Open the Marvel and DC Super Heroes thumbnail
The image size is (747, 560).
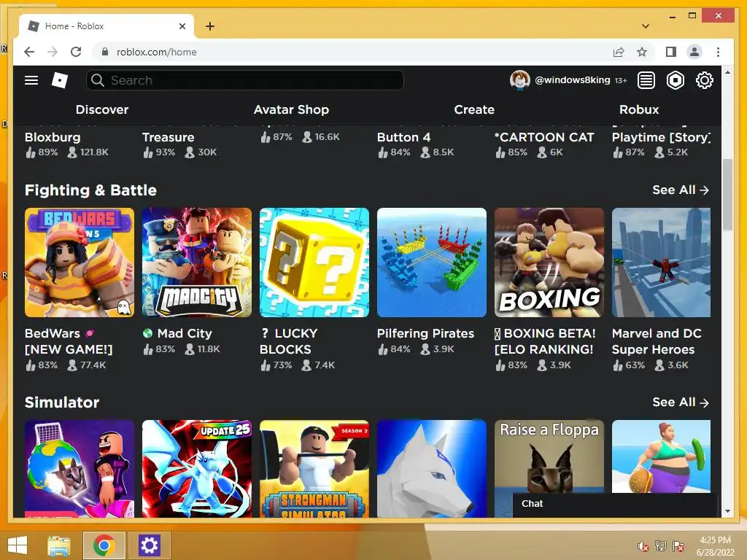coord(661,262)
